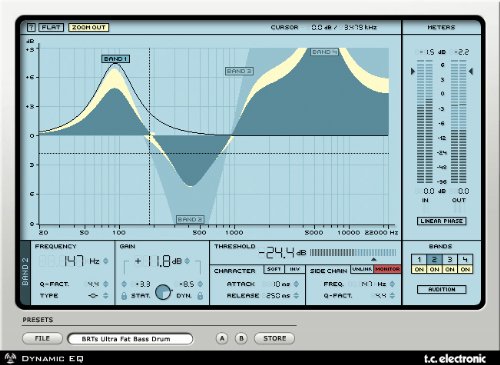The height and width of the screenshot is (365, 500).
Task: Adjust the dynamic gain +8.5 stepper
Action: [x=200, y=284]
